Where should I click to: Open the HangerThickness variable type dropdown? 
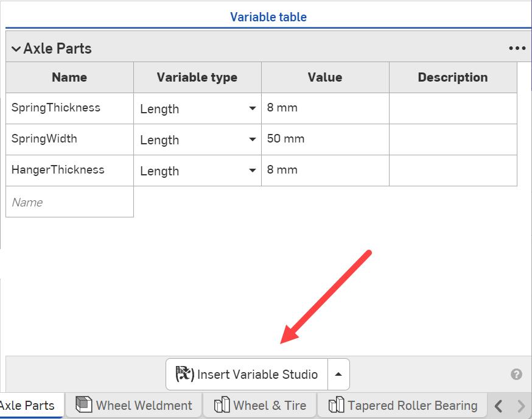click(x=252, y=171)
